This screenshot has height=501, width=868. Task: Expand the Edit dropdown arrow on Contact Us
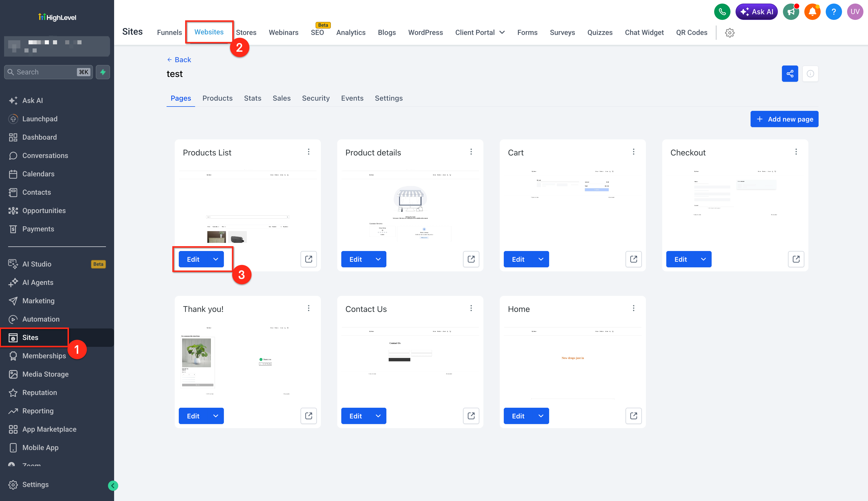[x=378, y=416]
